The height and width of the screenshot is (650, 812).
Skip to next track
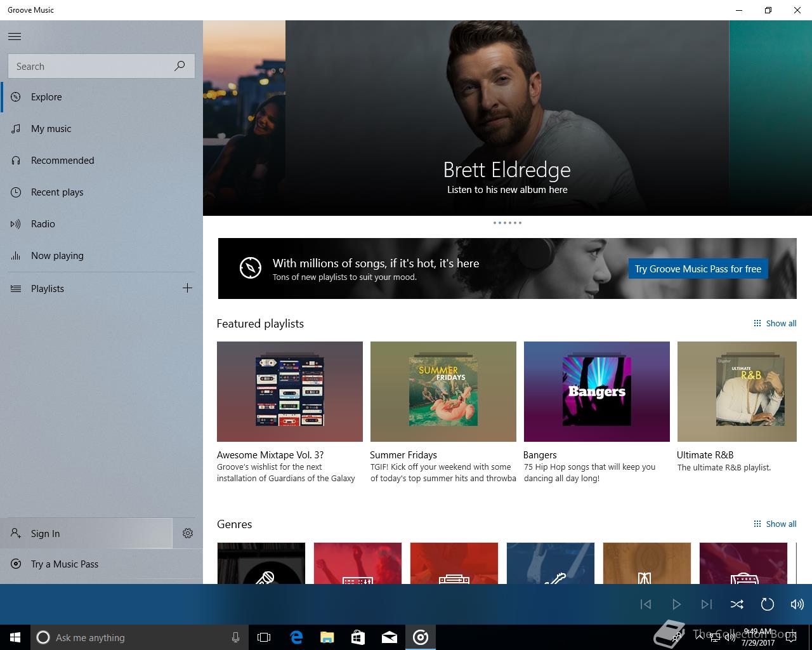(x=707, y=604)
